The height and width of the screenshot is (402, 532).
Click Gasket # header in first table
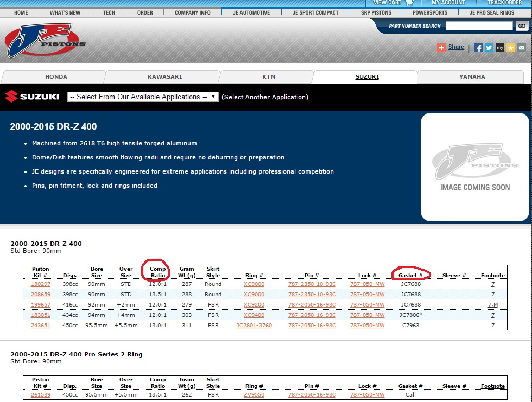pos(410,275)
